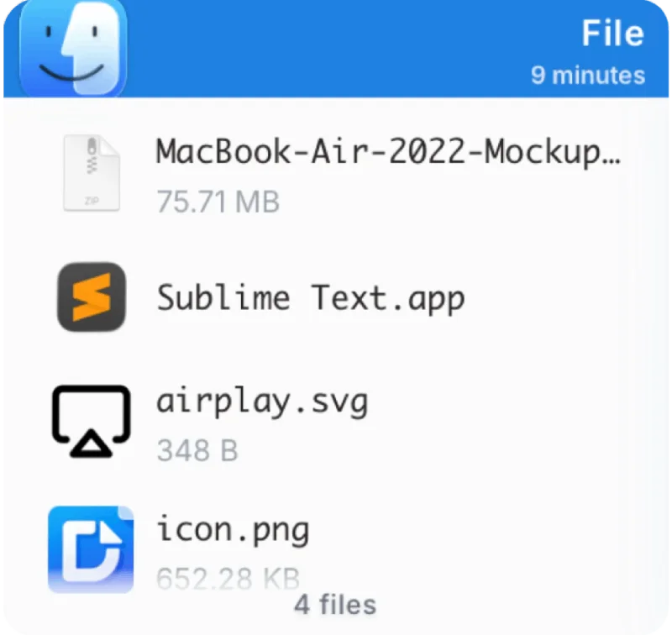
Task: Click the zipper graphic on archive icon
Action: (92, 155)
